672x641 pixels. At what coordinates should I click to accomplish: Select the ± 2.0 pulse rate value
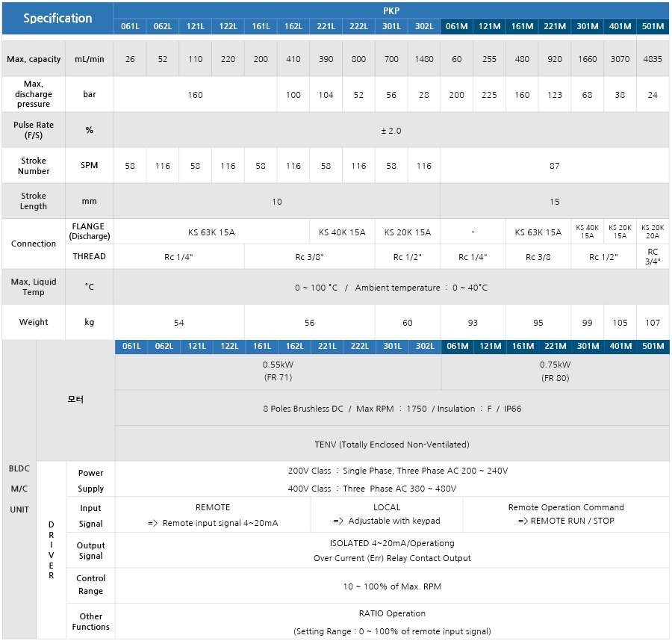click(x=391, y=131)
